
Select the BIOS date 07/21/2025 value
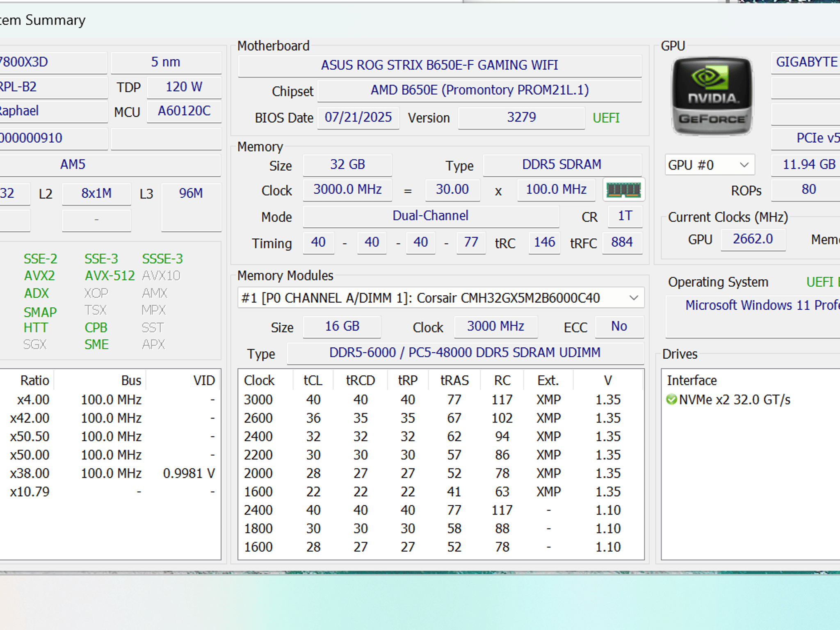pyautogui.click(x=358, y=118)
